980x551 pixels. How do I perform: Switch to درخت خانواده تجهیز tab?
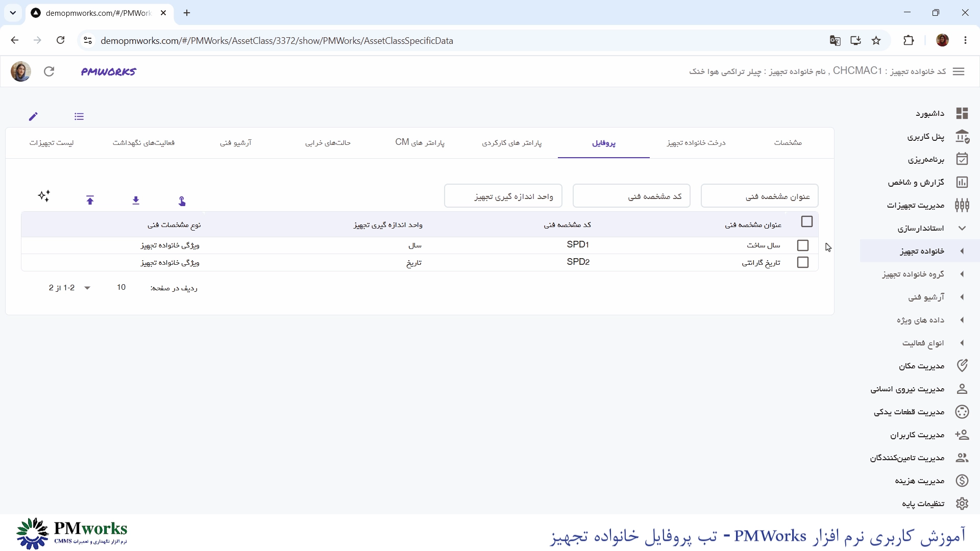pos(696,143)
